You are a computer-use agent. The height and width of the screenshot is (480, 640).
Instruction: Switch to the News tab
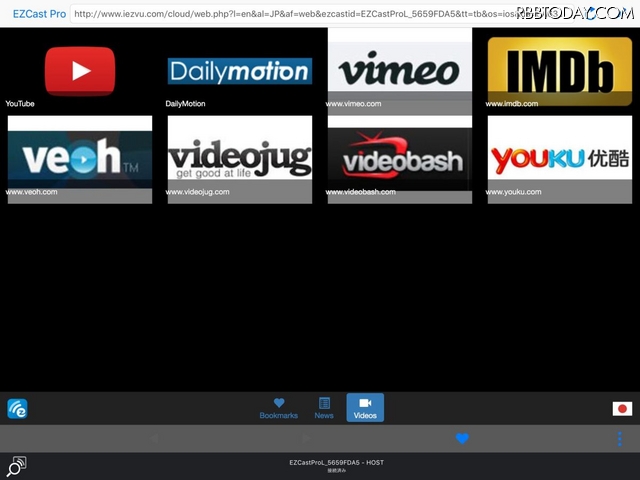coord(324,408)
